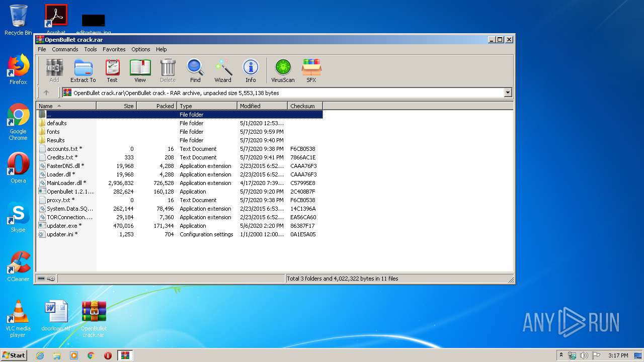Open the Options menu

coord(141,49)
